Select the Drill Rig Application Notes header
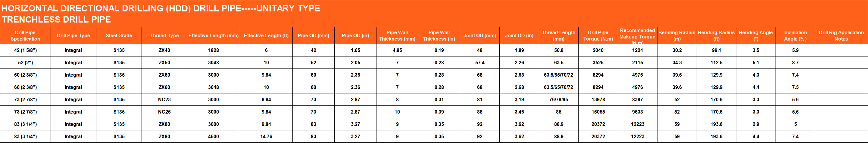Screen dimensions: 868x143 841,36
